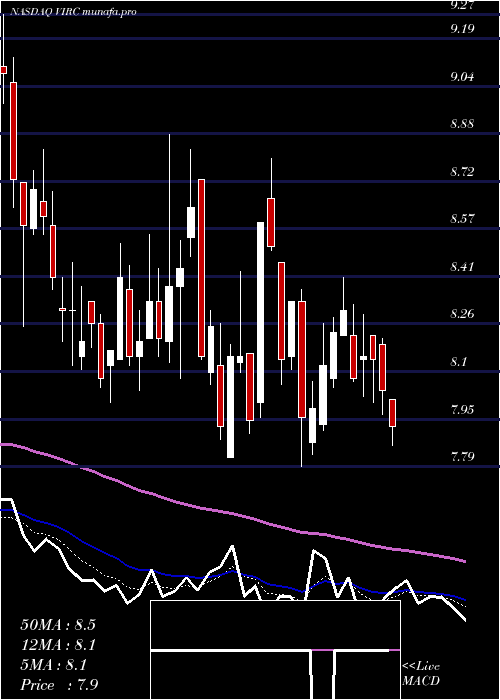Select the 9.04 price level label
Screen dimensions: 500x700
tap(462, 77)
